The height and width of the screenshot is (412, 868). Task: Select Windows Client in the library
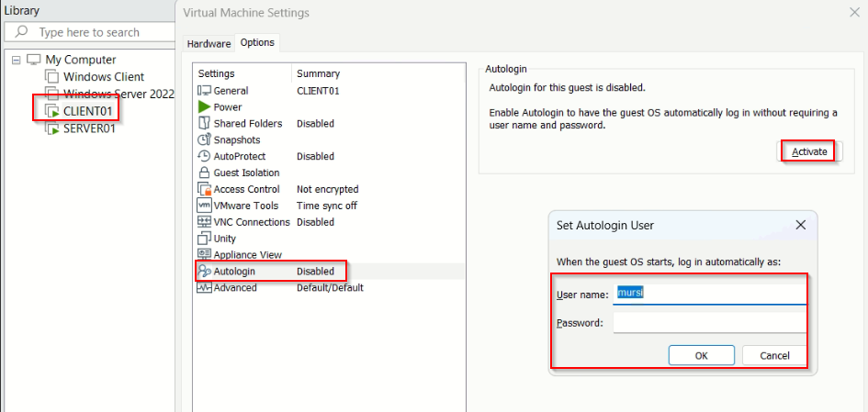coord(104,77)
